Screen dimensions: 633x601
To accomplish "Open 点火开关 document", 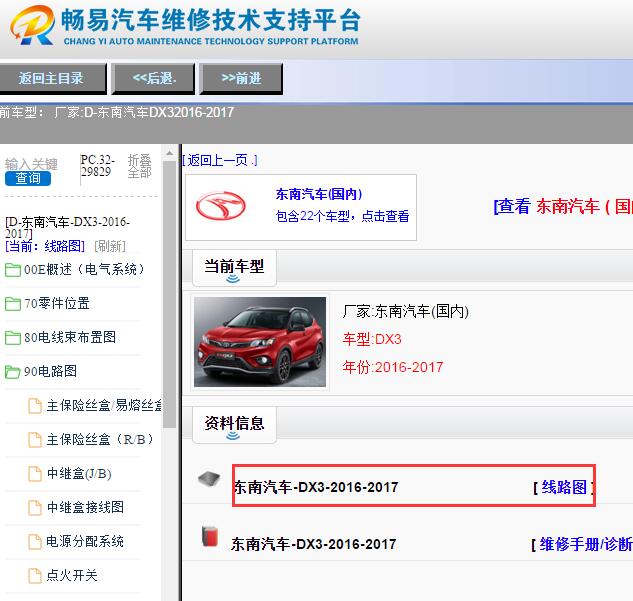I will coord(72,575).
